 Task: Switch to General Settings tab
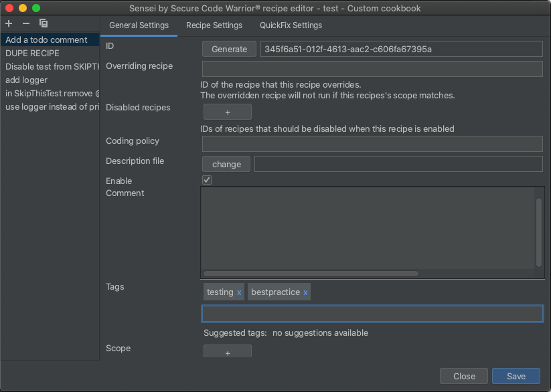click(x=139, y=25)
